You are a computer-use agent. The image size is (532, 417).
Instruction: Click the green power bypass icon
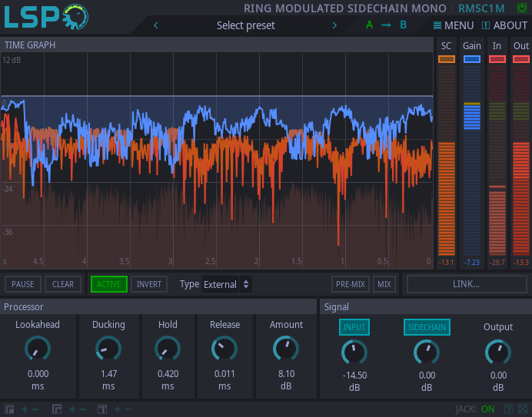coord(522,8)
